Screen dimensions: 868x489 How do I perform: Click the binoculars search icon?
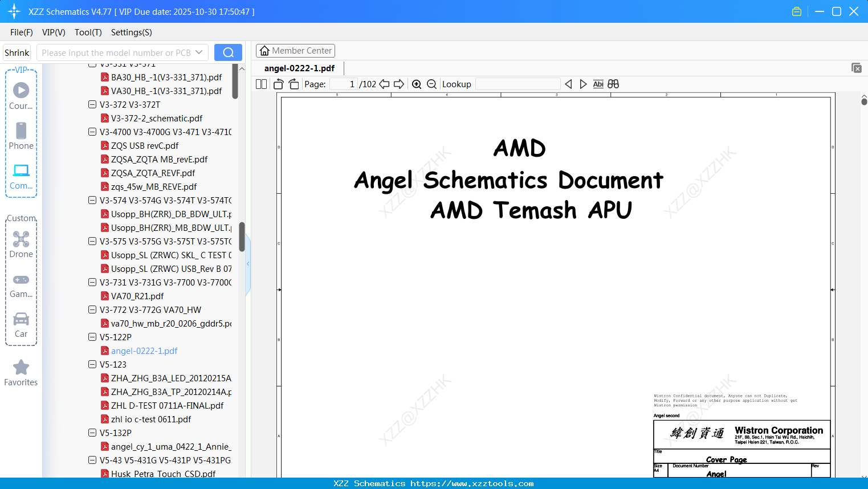613,84
